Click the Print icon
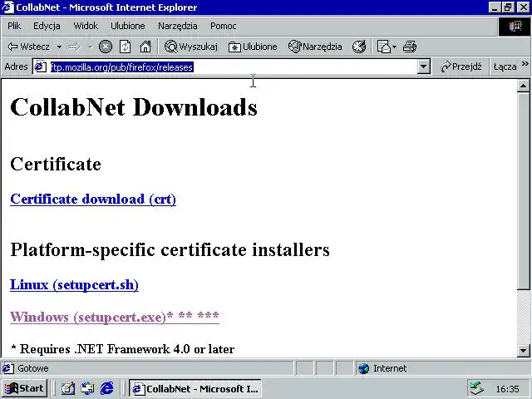The height and width of the screenshot is (399, 532). pyautogui.click(x=410, y=47)
